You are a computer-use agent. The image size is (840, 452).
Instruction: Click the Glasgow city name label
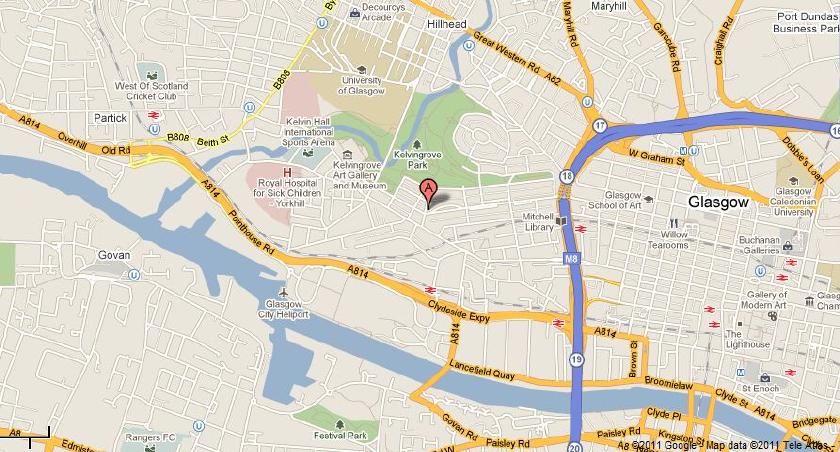point(718,202)
